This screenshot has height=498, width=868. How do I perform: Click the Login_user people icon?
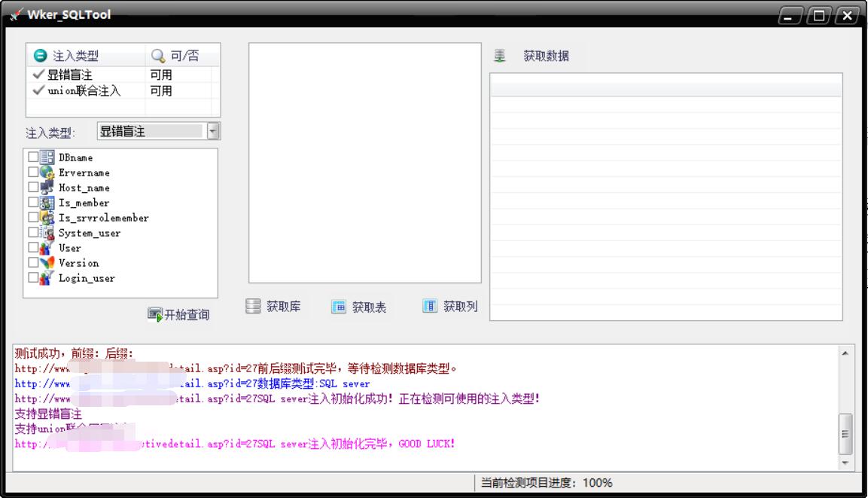coord(47,277)
